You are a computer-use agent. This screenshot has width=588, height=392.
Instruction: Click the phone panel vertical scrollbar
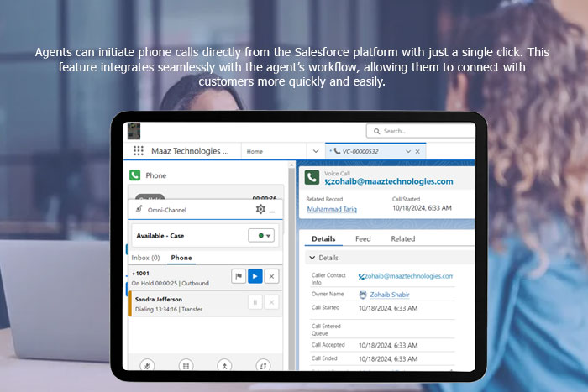coord(291,266)
